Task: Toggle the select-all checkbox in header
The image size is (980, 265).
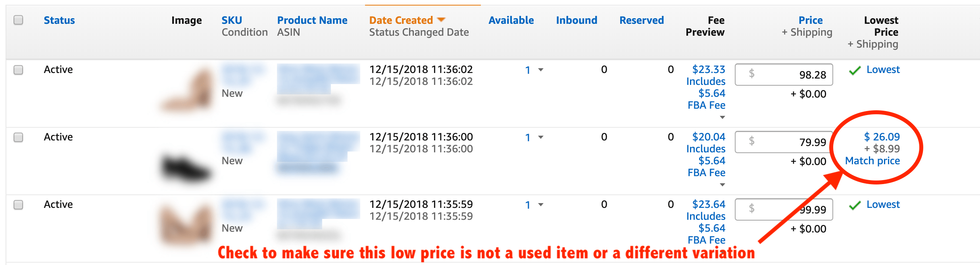Action: (18, 19)
